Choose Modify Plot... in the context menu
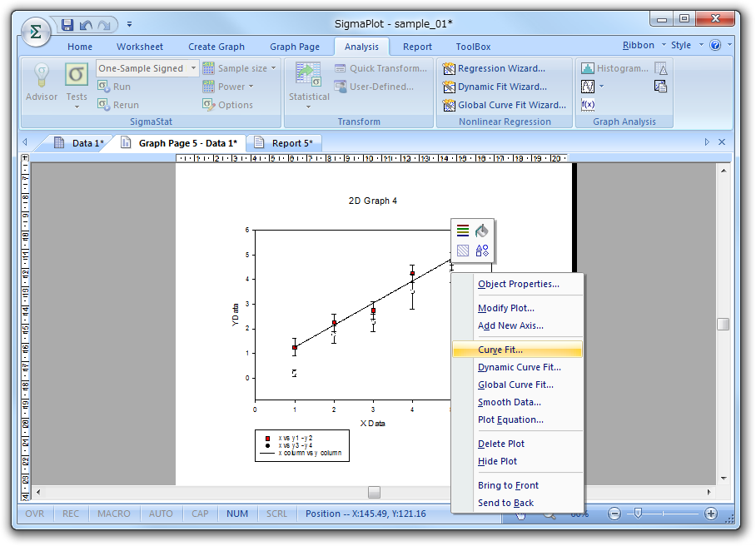This screenshot has width=756, height=546. pos(517,308)
